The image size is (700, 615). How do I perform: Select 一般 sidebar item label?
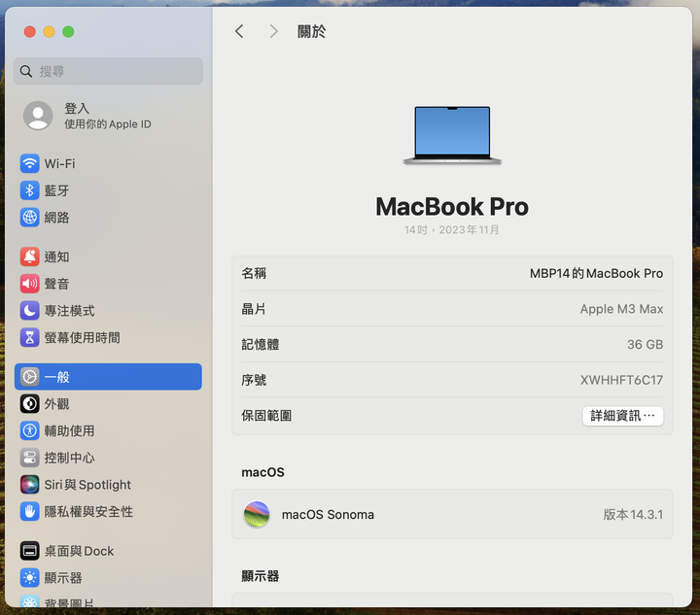click(56, 377)
